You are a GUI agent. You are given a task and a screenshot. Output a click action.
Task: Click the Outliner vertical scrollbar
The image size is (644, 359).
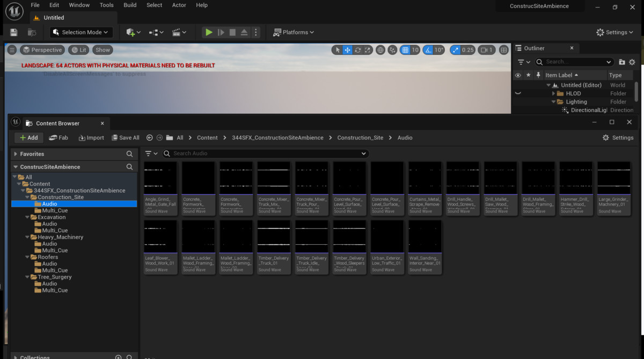pos(637,91)
